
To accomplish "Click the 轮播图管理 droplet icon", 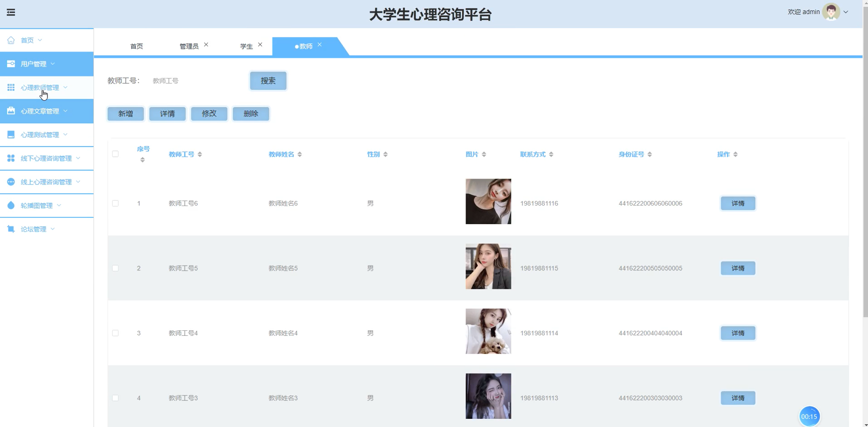I will 11,206.
